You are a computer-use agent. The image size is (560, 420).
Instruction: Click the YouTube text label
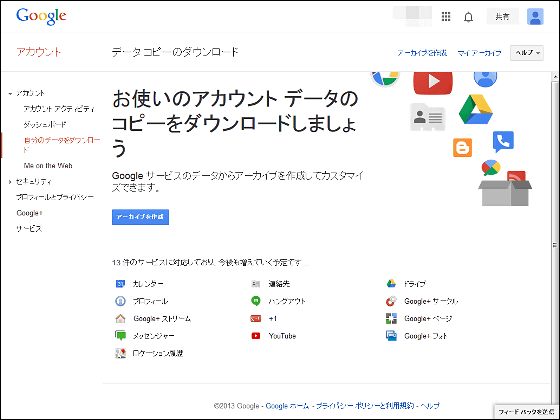282,336
